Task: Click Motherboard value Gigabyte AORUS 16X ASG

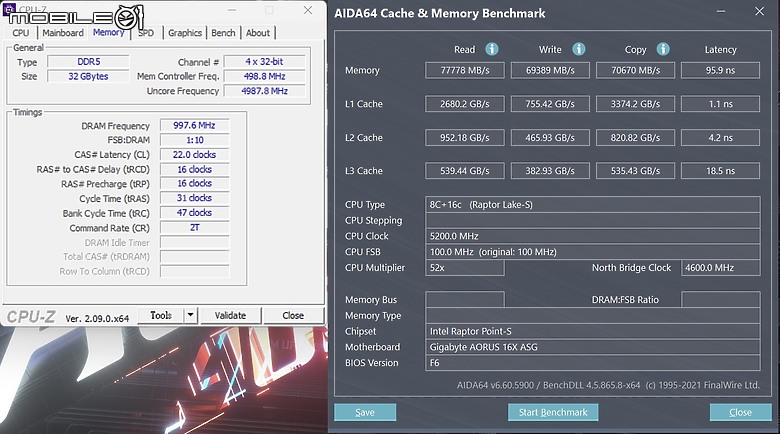Action: coord(592,347)
